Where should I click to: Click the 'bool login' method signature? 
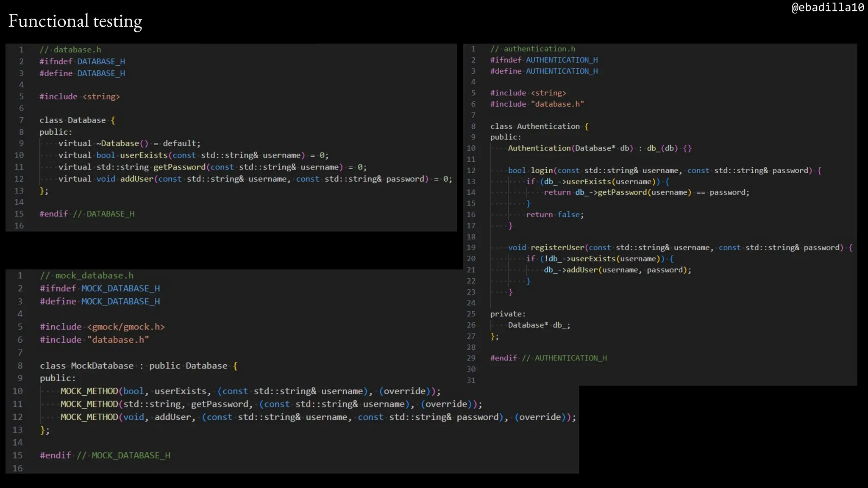pyautogui.click(x=664, y=171)
